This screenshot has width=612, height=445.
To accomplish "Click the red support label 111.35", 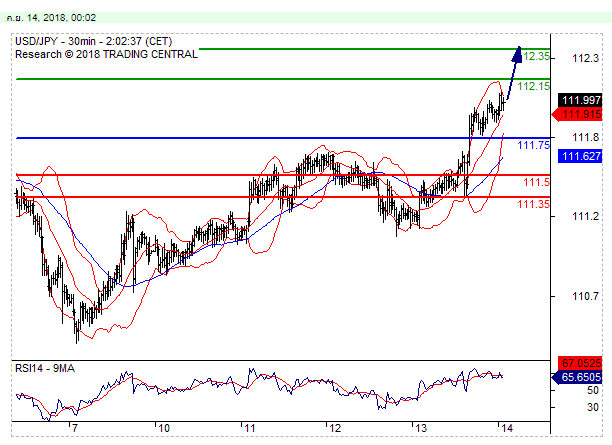I will pos(533,204).
